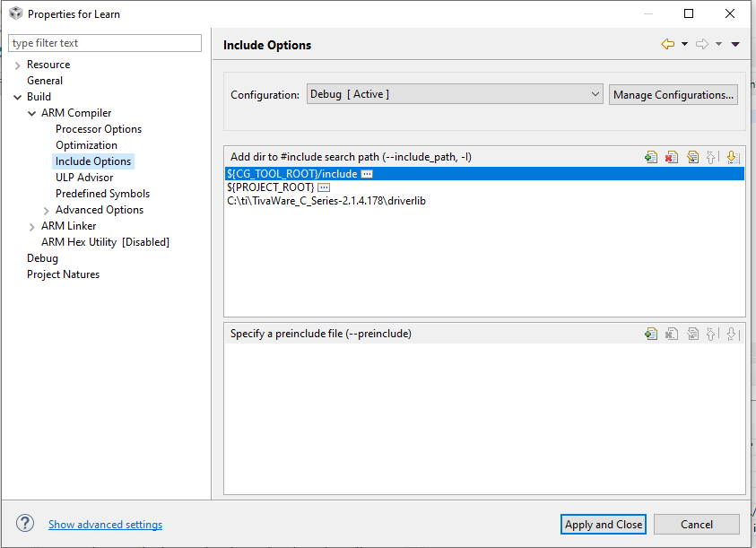
Task: Open the Predefined Symbols page
Action: [102, 193]
